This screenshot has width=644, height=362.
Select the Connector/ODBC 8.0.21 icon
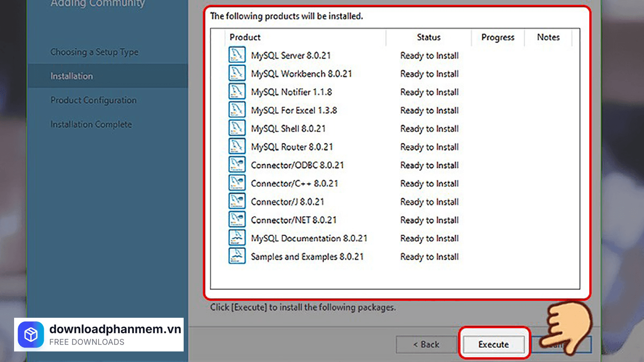pyautogui.click(x=237, y=165)
